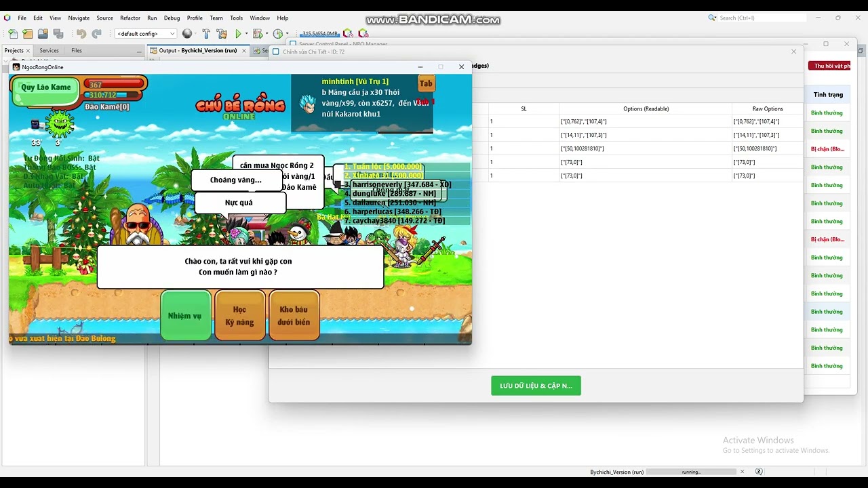Click the Build Project hammer icon

pos(206,33)
